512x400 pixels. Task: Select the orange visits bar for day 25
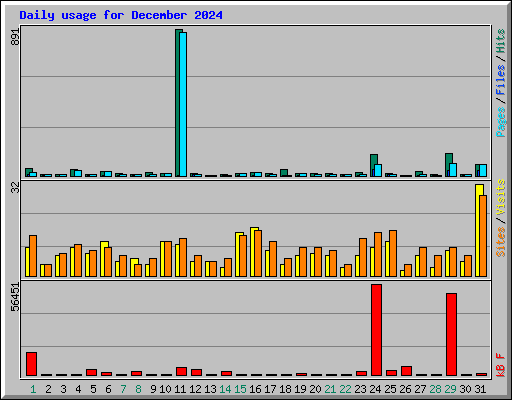393,253
